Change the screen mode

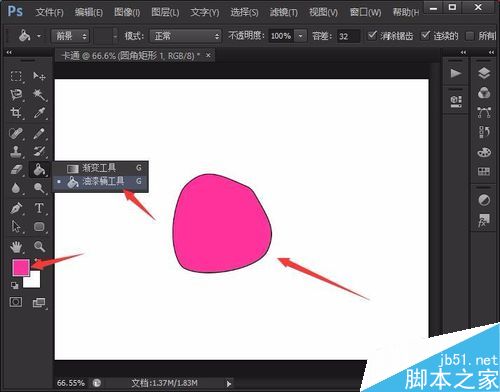[x=39, y=303]
